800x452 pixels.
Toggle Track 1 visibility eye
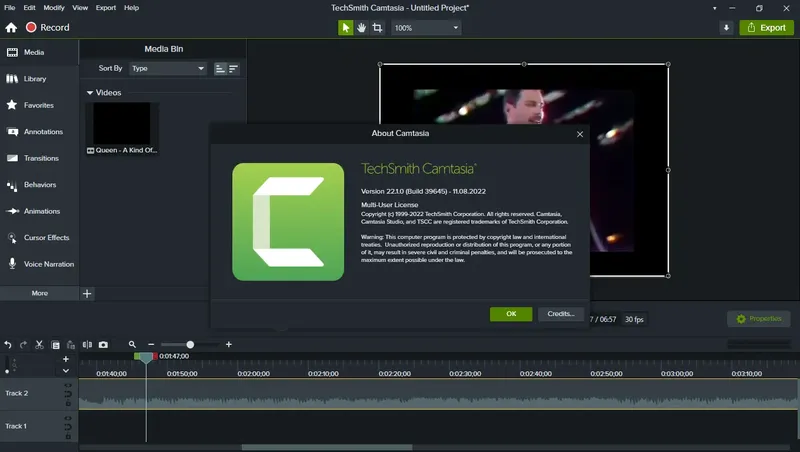(x=68, y=418)
